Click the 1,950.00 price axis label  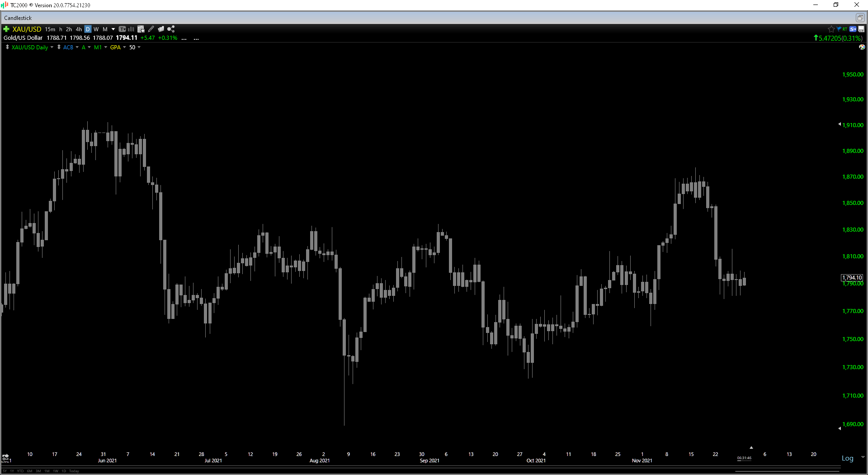853,75
